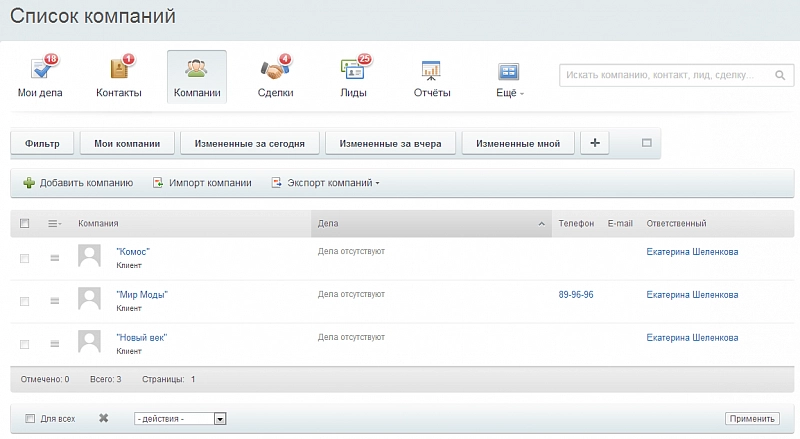
Task: Go to Сделки handshake icon
Action: [275, 69]
